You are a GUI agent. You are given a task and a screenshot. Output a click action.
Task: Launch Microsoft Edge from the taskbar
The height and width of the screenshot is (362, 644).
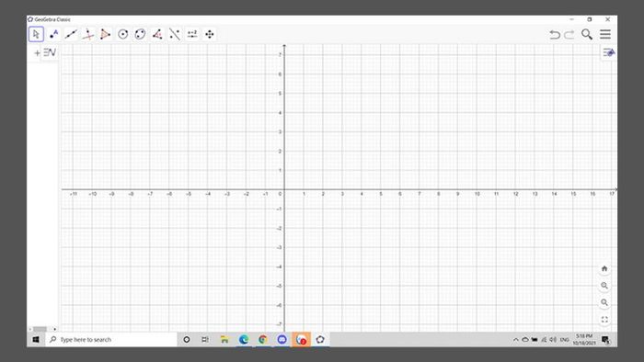point(244,340)
